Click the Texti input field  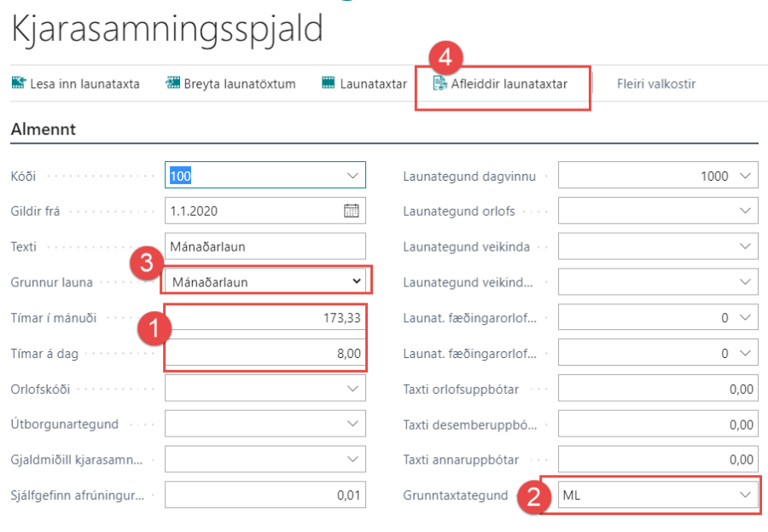(x=265, y=246)
